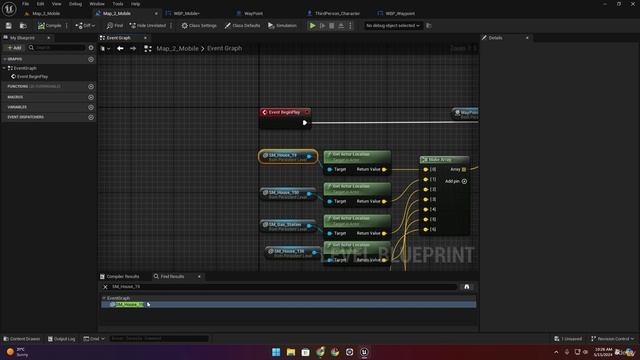Navigate forward in graph history
The width and height of the screenshot is (640, 360).
tap(133, 49)
